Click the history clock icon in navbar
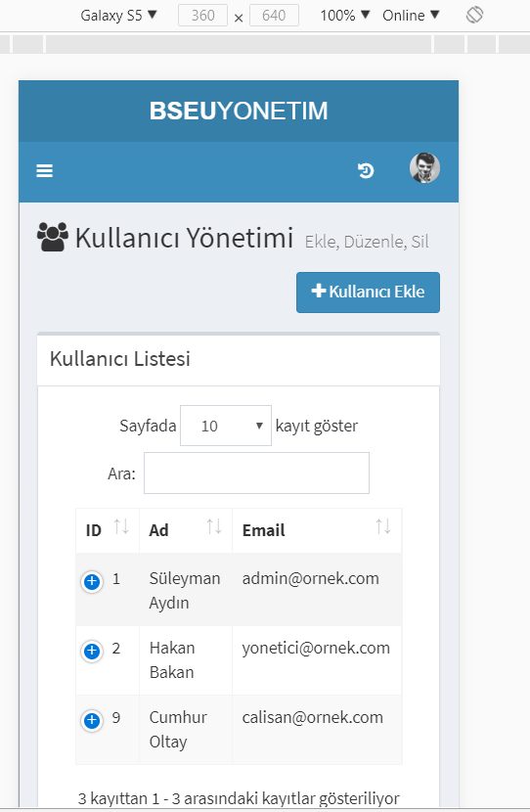Screen dimensions: 530x812 [366, 170]
